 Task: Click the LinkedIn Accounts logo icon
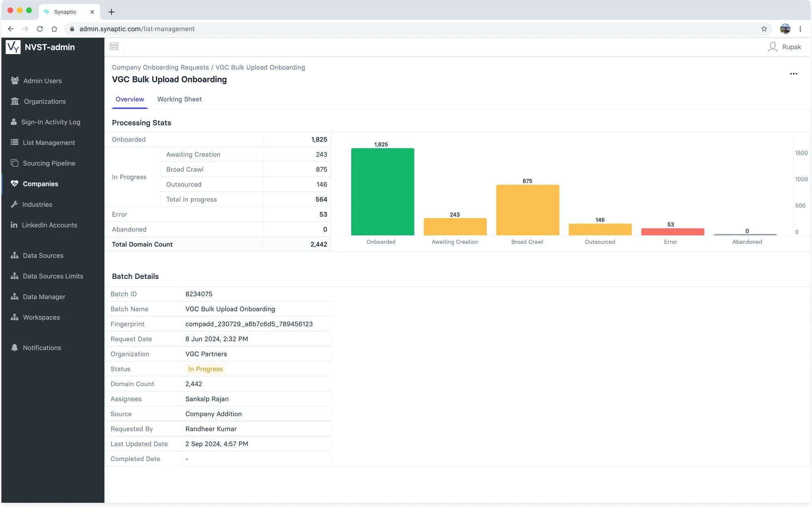click(x=14, y=224)
